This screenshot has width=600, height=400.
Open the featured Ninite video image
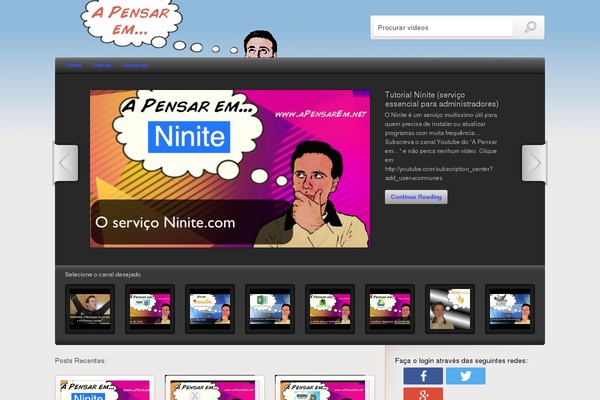point(230,169)
